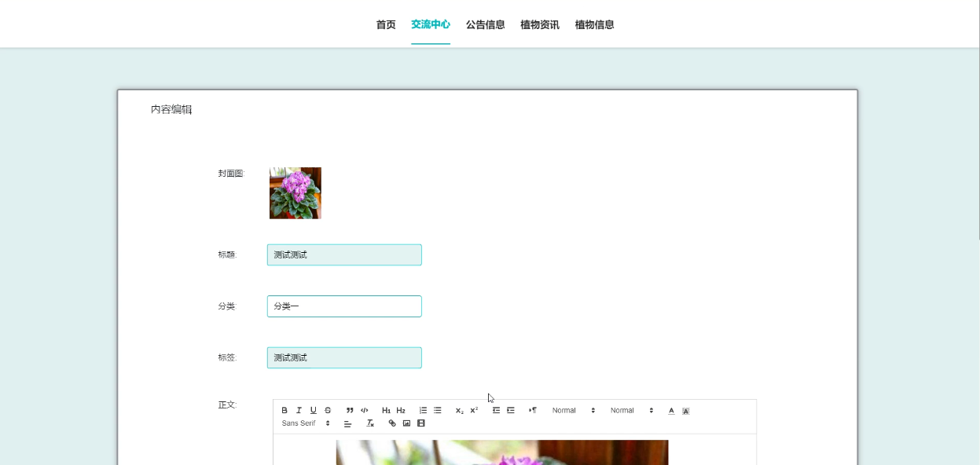The image size is (980, 465).
Task: Open the 分类 category select box
Action: [x=344, y=306]
